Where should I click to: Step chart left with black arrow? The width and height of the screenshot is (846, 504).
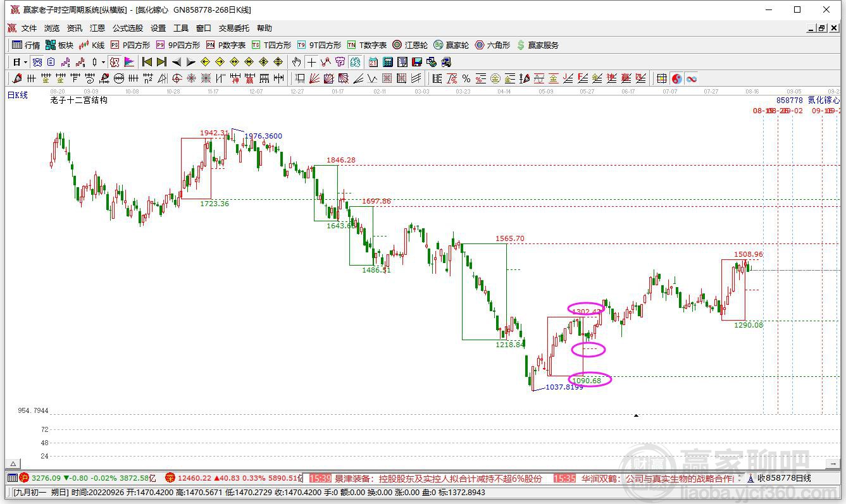(176, 62)
